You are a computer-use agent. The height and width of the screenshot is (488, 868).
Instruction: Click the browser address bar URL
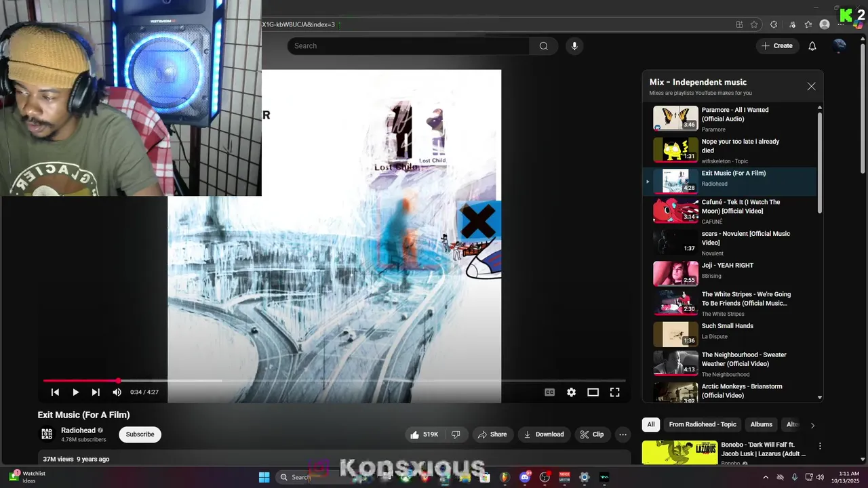(298, 24)
